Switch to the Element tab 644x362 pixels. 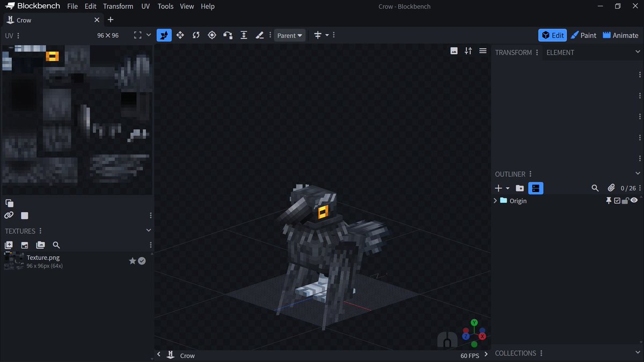(x=560, y=52)
